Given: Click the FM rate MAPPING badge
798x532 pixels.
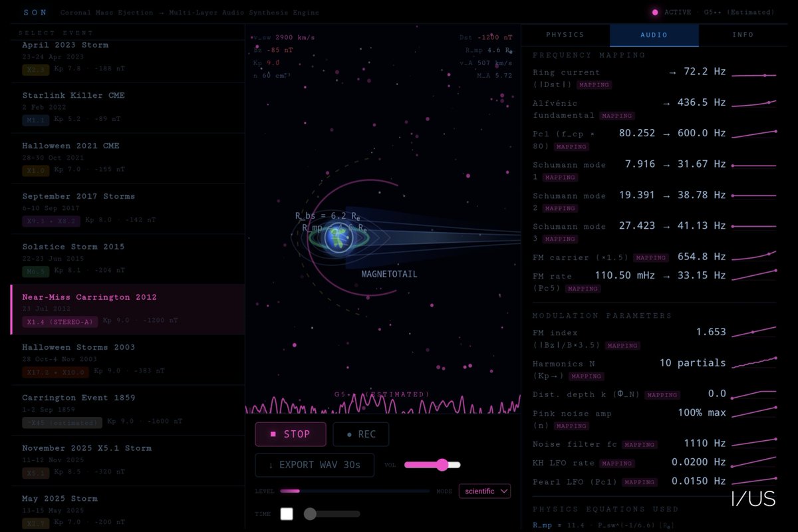Looking at the screenshot, I should [583, 289].
